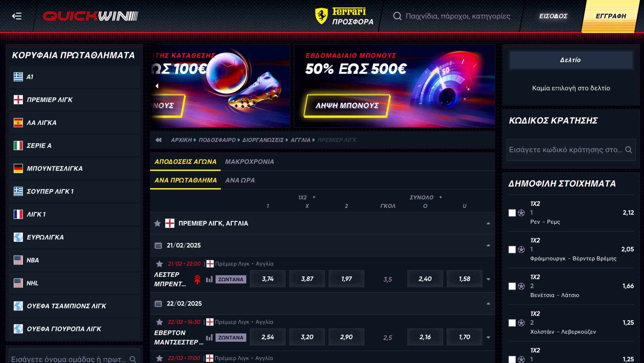Select the Χολστάιν - Λεβερκούζεν bet checkbox

512,323
